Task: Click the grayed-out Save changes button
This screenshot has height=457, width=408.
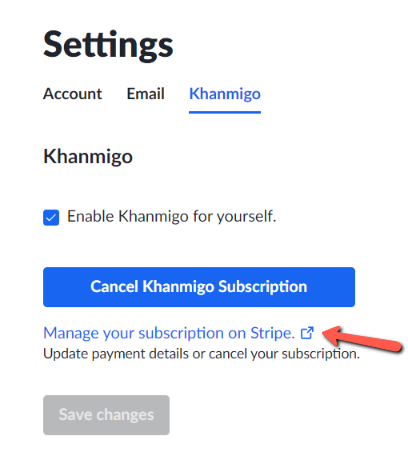Action: [106, 415]
